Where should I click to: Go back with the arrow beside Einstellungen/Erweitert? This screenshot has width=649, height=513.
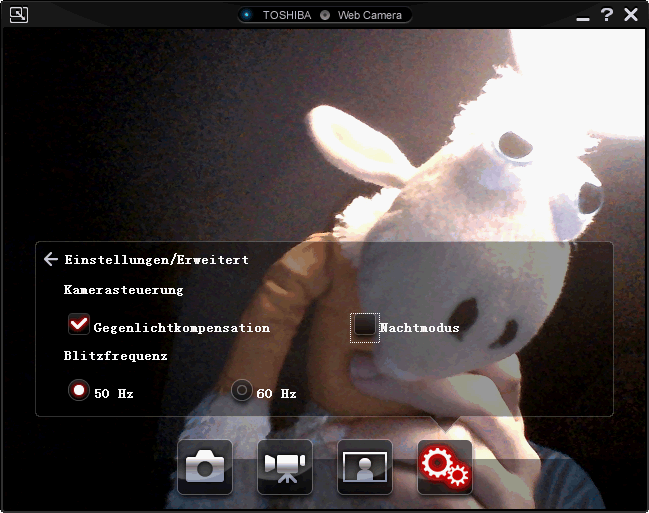pos(51,259)
